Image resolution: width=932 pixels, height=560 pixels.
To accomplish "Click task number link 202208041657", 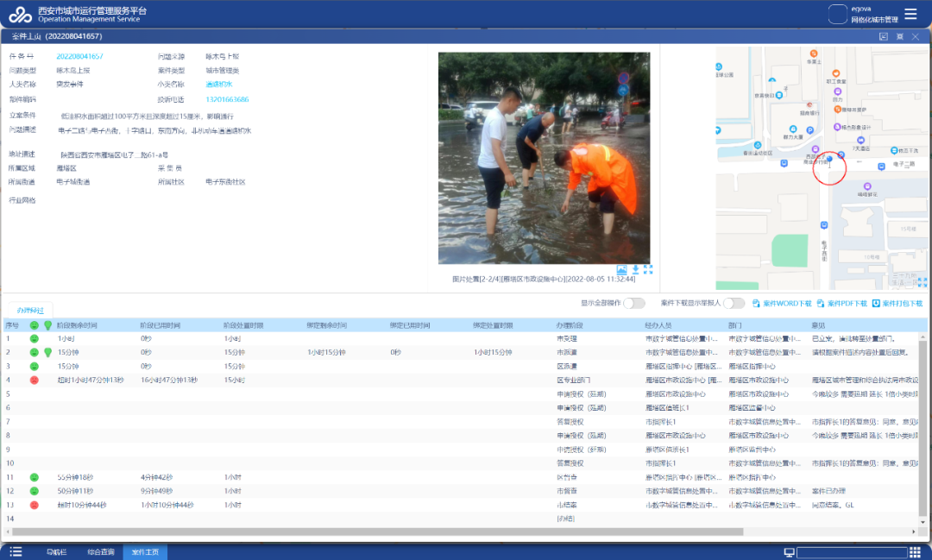I will tap(79, 56).
